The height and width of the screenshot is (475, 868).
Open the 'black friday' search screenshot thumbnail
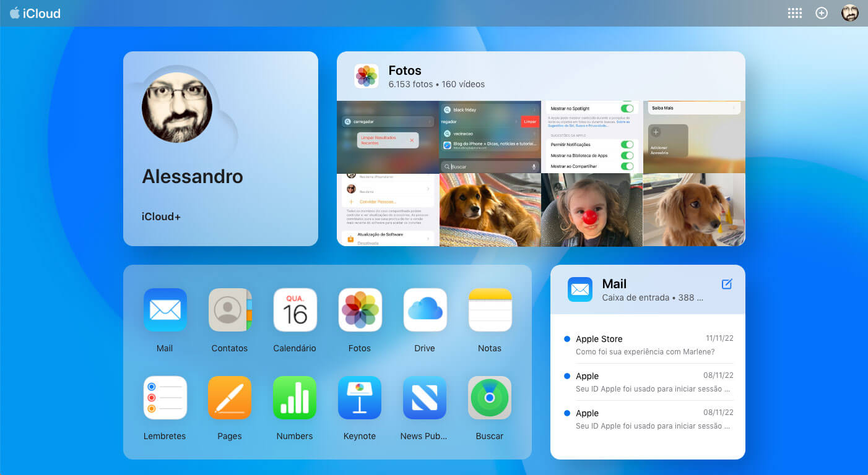(490, 137)
